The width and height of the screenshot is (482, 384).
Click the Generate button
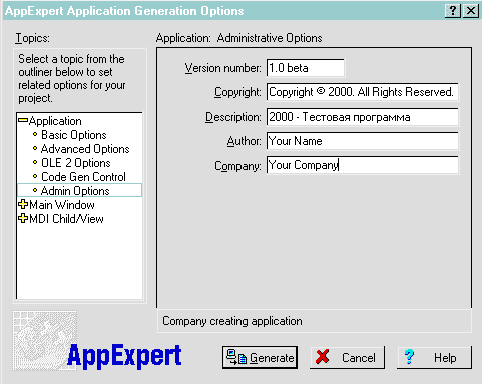tap(260, 357)
